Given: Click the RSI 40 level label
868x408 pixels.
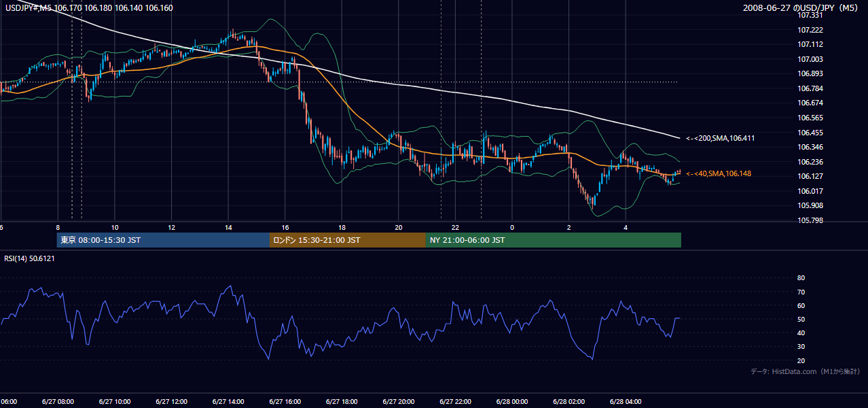Looking at the screenshot, I should tap(801, 333).
